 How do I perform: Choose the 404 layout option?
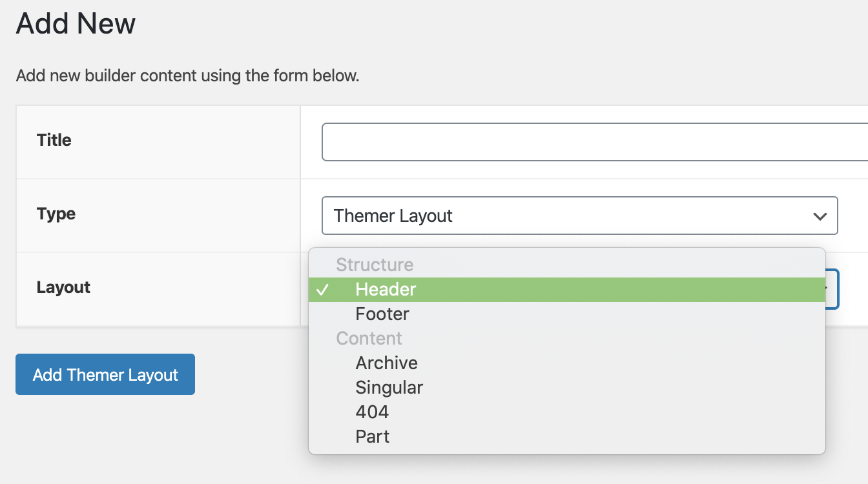point(372,412)
